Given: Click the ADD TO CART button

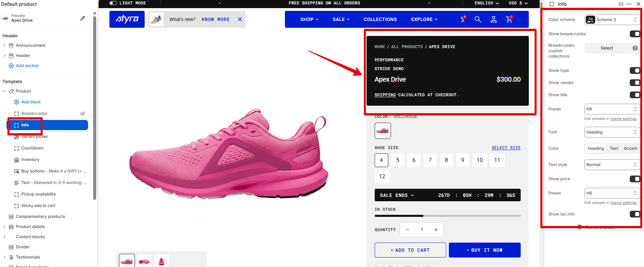Looking at the screenshot, I should click(410, 250).
